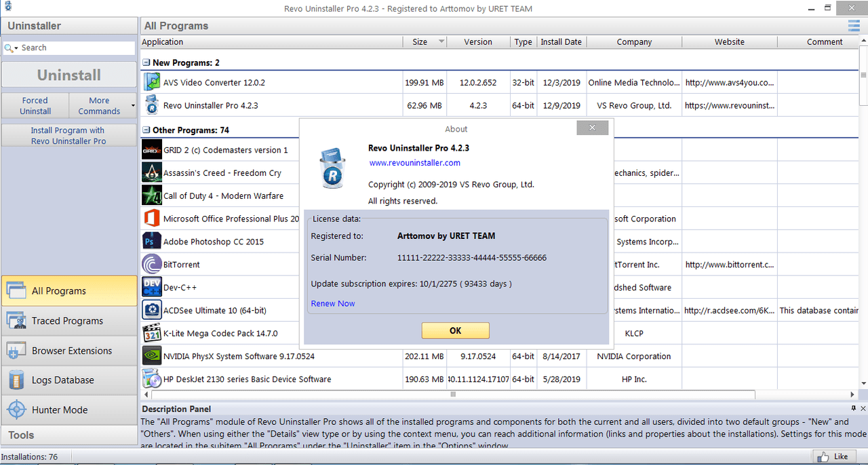The image size is (868, 465).
Task: Collapse the Other Programs group
Action: tap(146, 130)
